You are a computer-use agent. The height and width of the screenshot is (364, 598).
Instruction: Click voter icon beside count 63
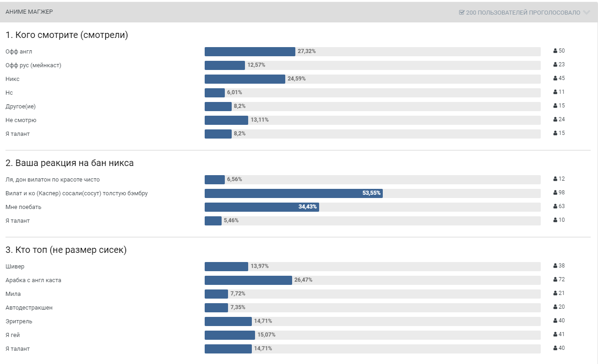tap(555, 207)
